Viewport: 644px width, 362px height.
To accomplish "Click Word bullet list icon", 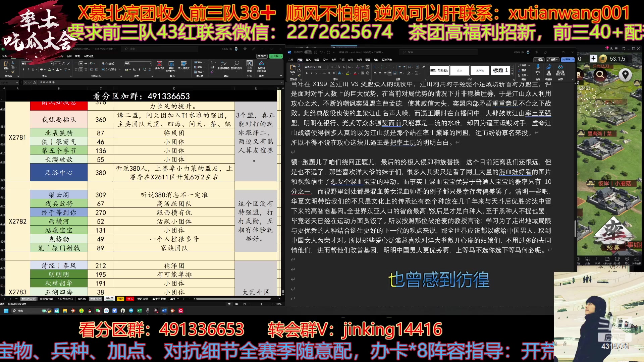I will 374,67.
